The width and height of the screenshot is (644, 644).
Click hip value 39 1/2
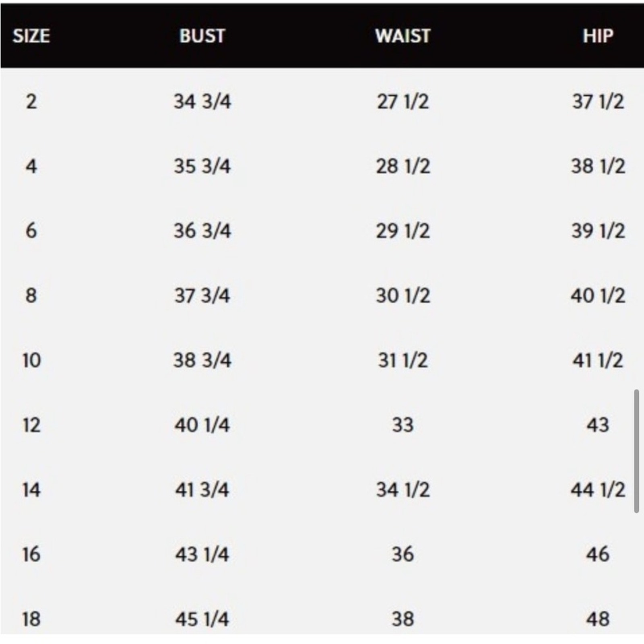598,231
